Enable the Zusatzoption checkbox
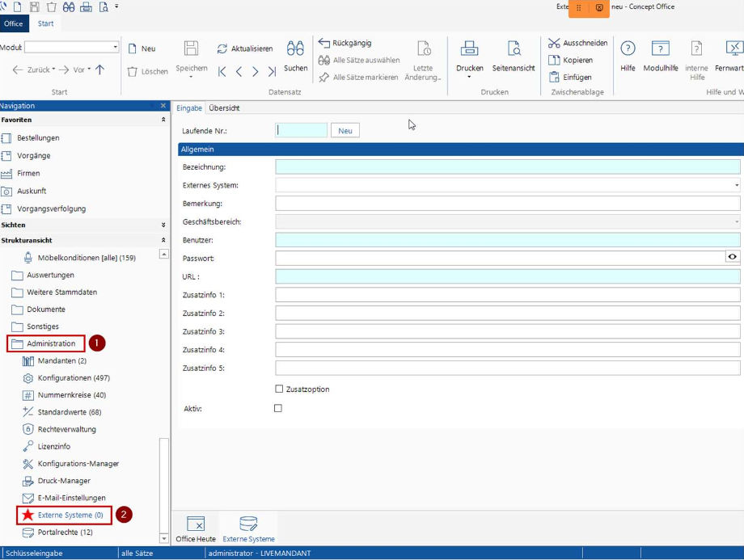The height and width of the screenshot is (560, 744). pyautogui.click(x=279, y=389)
